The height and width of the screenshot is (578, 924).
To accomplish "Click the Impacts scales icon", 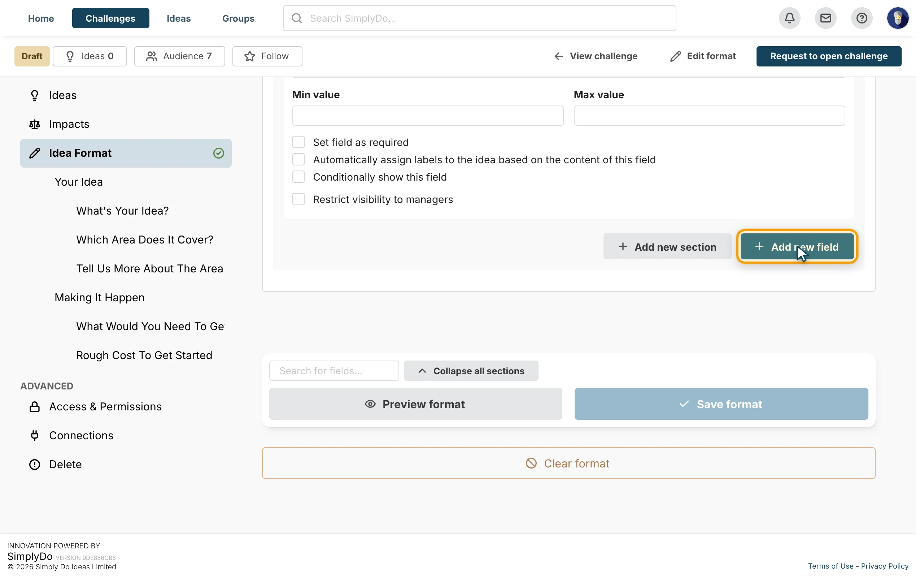I will tap(35, 124).
